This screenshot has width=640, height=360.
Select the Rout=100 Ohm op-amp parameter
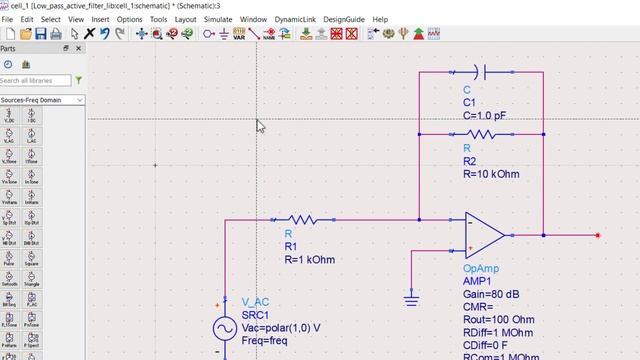(499, 319)
